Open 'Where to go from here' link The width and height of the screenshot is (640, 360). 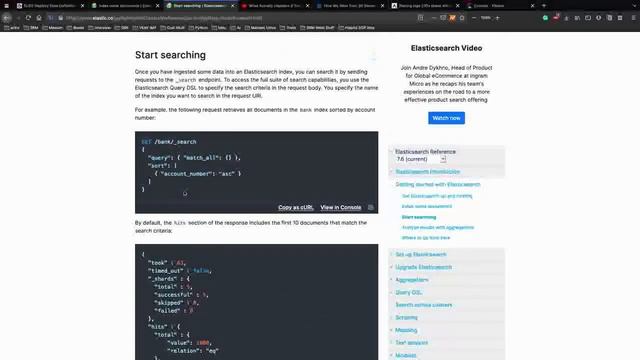[426, 238]
